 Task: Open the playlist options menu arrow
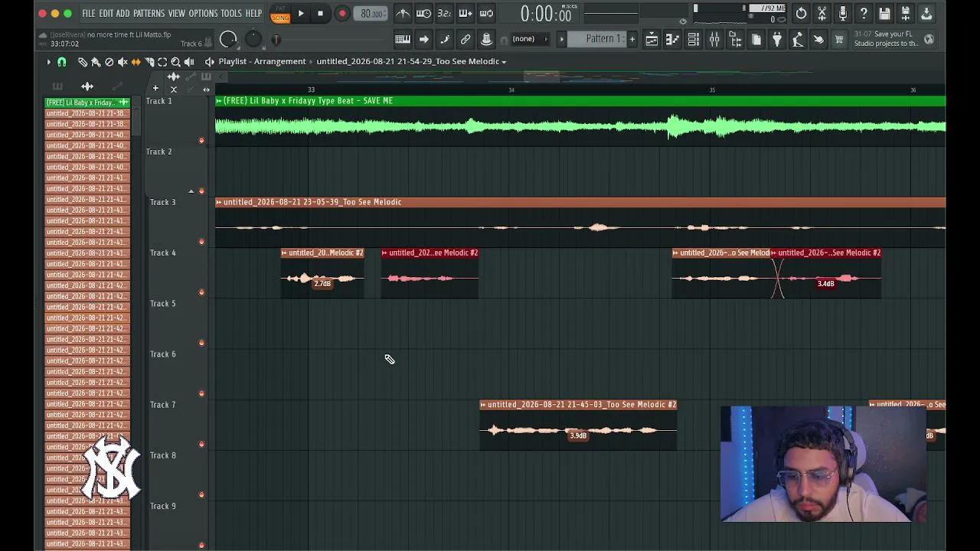click(x=48, y=62)
